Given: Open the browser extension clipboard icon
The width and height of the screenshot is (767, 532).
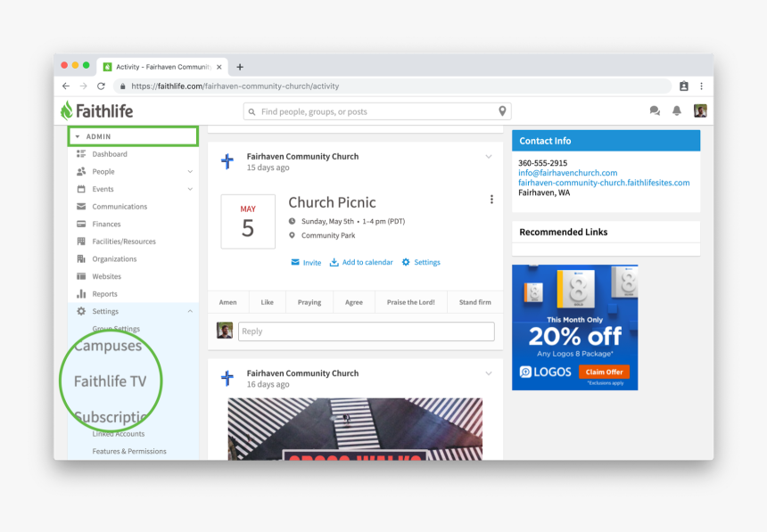Looking at the screenshot, I should tap(684, 86).
